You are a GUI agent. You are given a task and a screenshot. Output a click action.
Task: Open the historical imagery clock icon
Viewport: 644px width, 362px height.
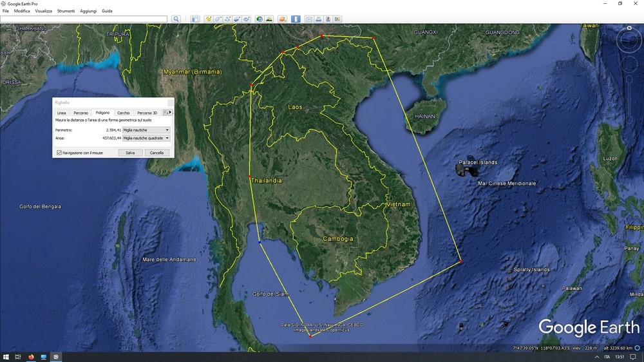coord(259,19)
